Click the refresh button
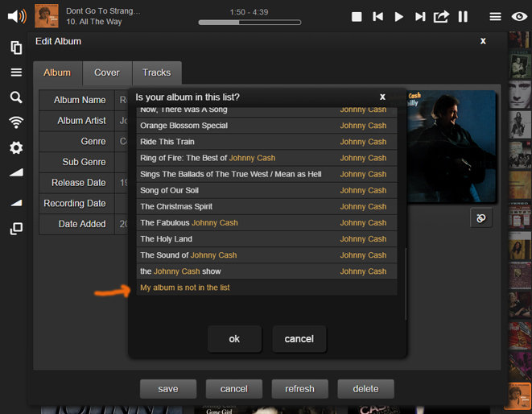Image resolution: width=532 pixels, height=414 pixels. (x=300, y=389)
